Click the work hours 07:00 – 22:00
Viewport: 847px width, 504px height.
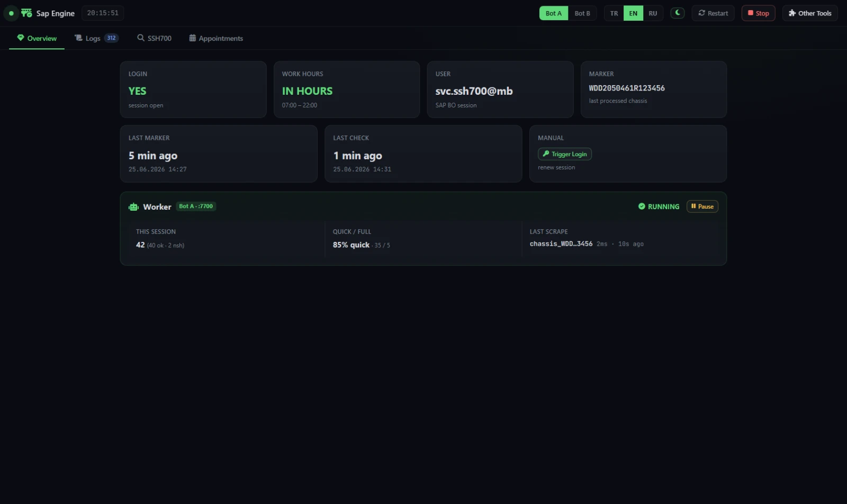click(x=300, y=105)
